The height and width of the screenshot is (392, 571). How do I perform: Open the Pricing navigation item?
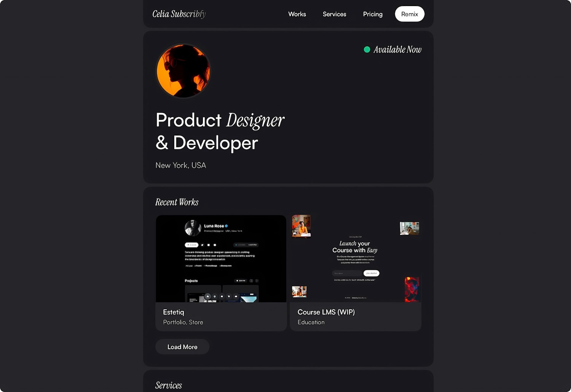click(x=372, y=14)
